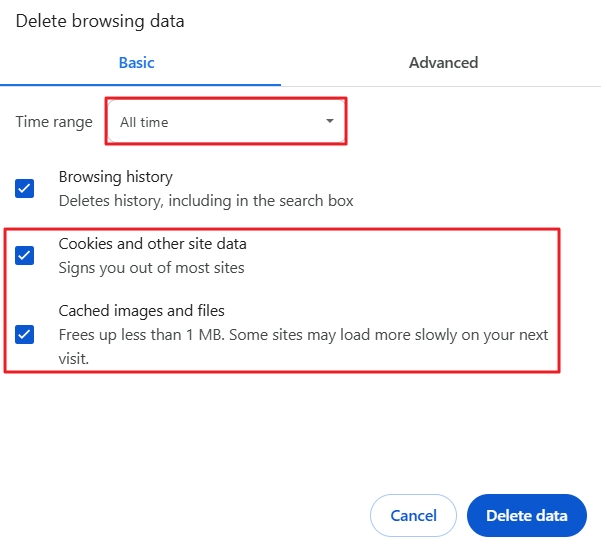Click the 'Browsing history' label text
This screenshot has width=601, height=549.
pos(115,177)
